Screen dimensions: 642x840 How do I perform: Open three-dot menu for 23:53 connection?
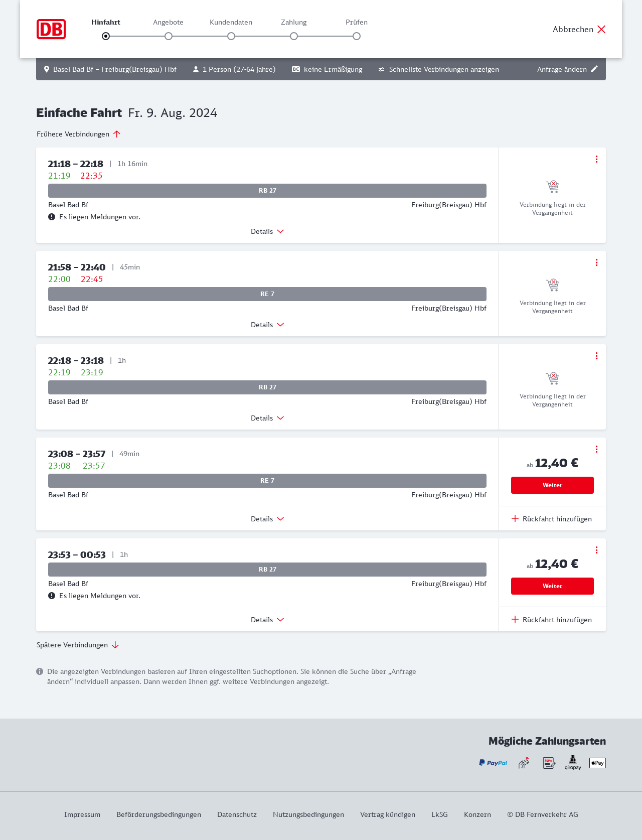pyautogui.click(x=596, y=550)
